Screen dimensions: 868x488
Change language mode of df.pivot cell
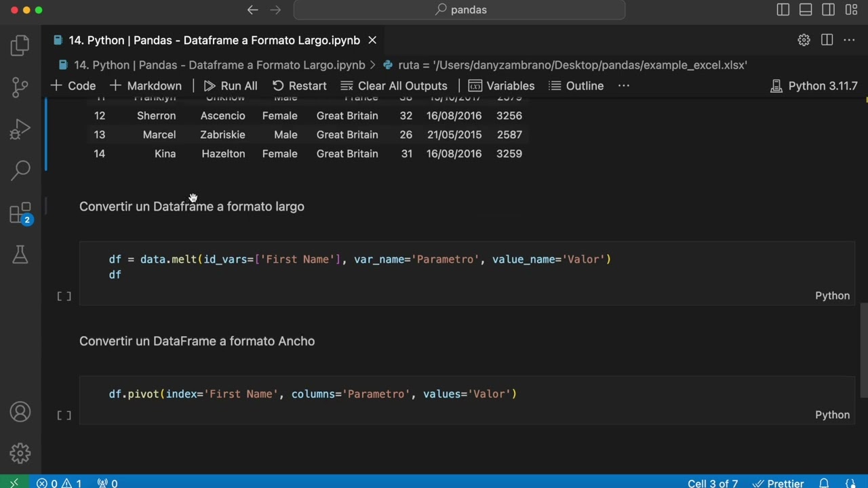832,415
